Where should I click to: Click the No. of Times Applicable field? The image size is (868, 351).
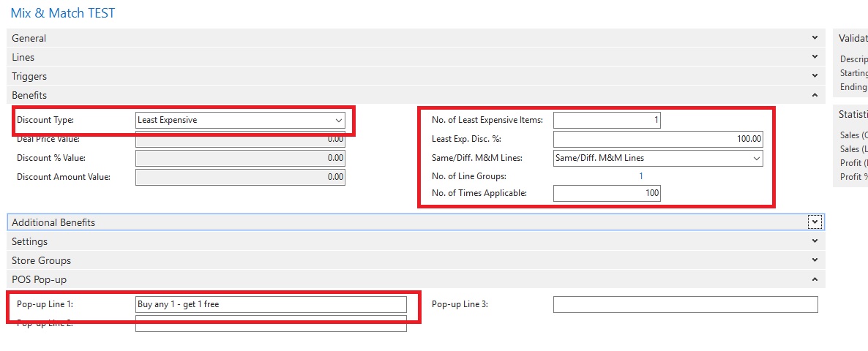click(607, 194)
